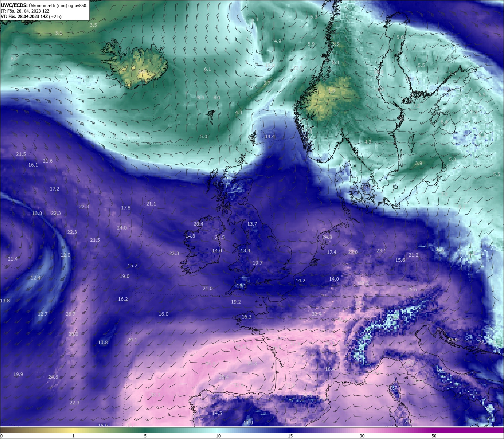Click the 24.9 value label
This screenshot has width=504, height=439.
click(x=452, y=340)
